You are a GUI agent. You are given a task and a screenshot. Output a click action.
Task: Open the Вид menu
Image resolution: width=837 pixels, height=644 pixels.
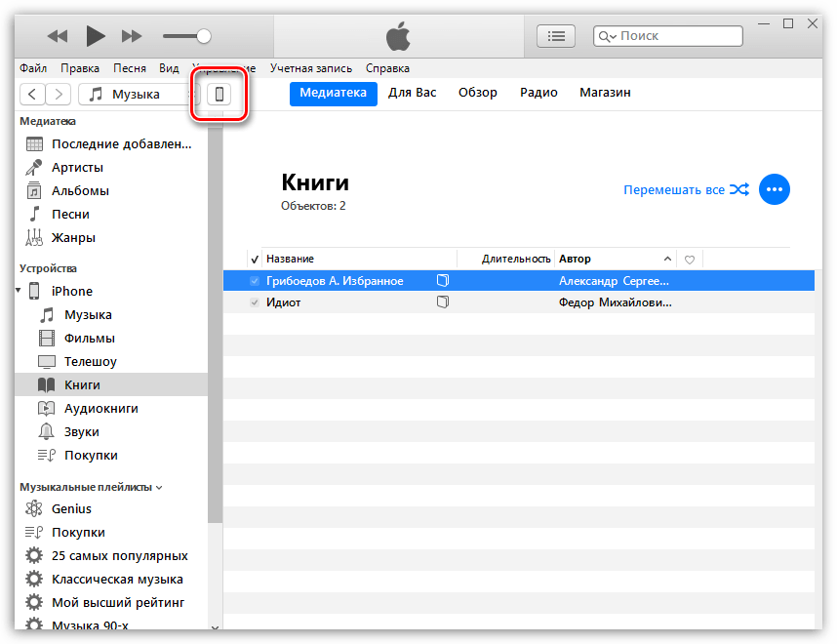(x=169, y=68)
